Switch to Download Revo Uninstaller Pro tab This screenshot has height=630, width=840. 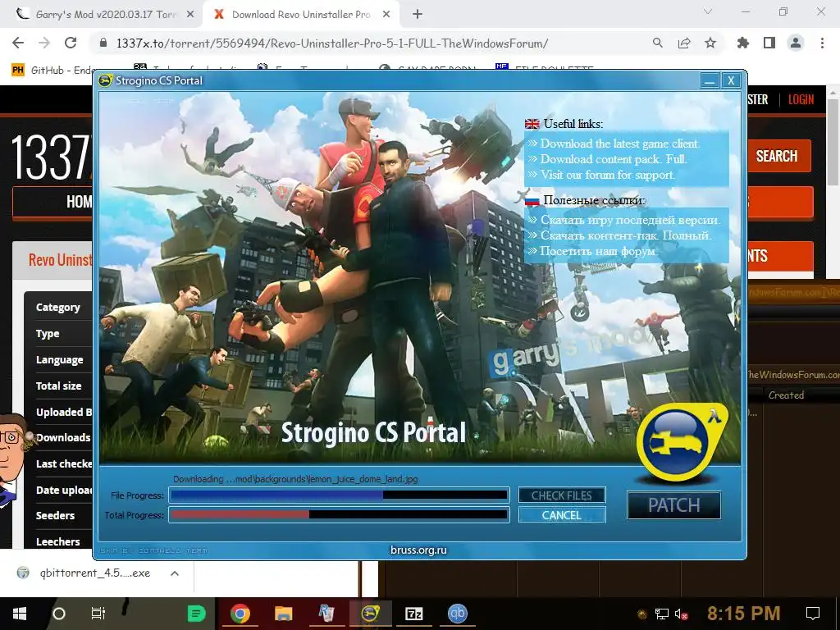[x=300, y=15]
